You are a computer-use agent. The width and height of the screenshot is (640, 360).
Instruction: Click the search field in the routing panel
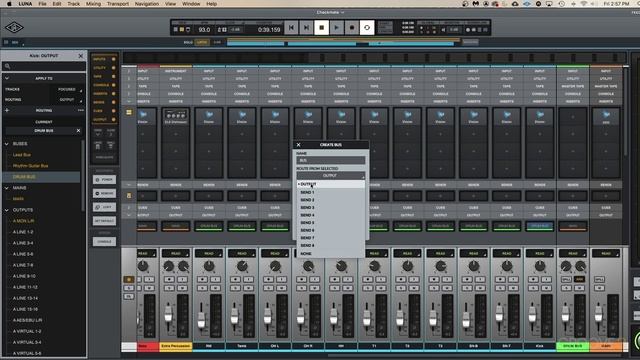point(44,66)
